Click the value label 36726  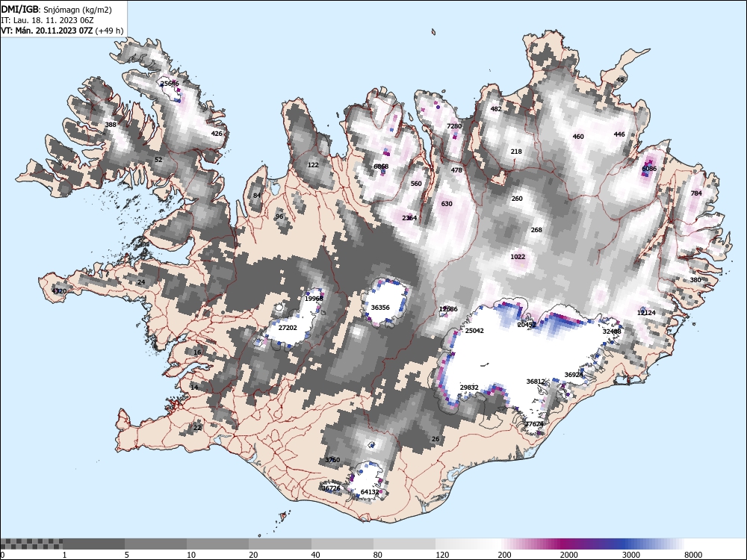tap(331, 488)
